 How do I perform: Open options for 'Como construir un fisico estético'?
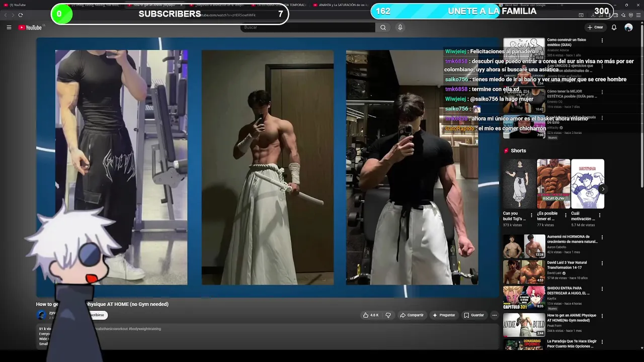click(602, 41)
